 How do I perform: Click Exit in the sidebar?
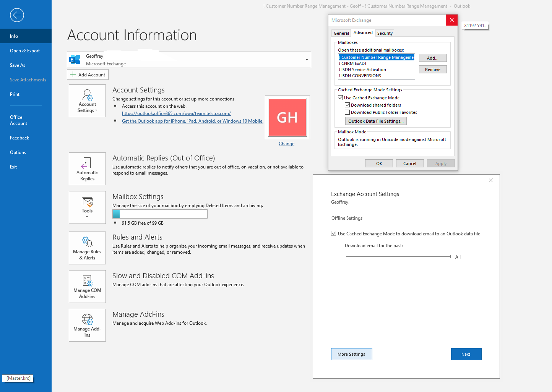click(x=26, y=167)
